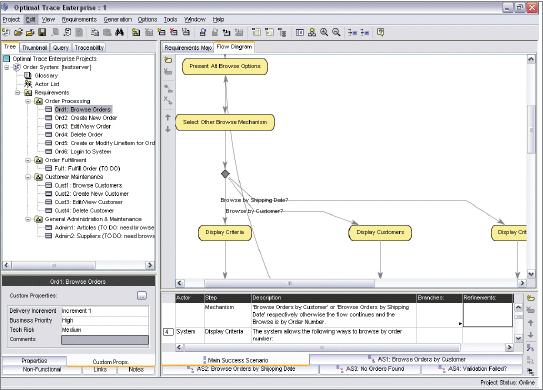The height and width of the screenshot is (390, 543).
Task: Click top folder icon in flow diagram sidebar
Action: [x=168, y=60]
